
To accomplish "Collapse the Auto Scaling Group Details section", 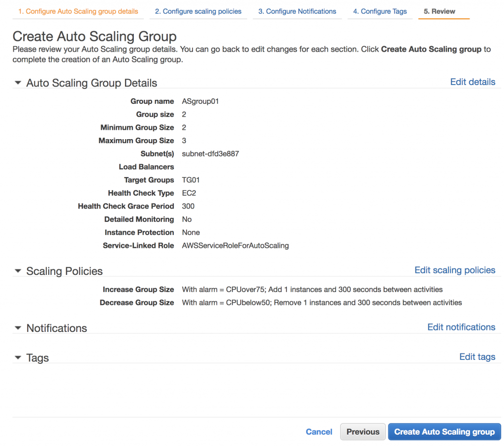I will pos(18,83).
